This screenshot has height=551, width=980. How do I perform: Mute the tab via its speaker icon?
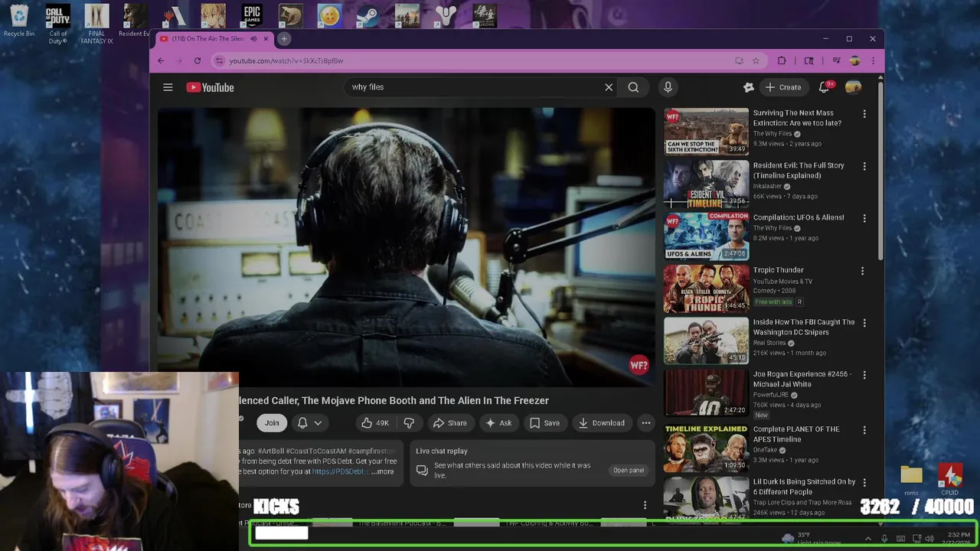point(253,39)
